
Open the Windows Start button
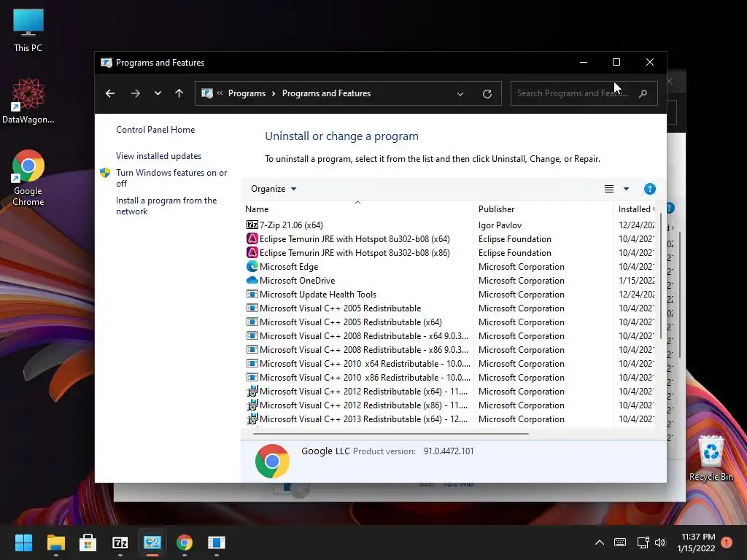23,542
